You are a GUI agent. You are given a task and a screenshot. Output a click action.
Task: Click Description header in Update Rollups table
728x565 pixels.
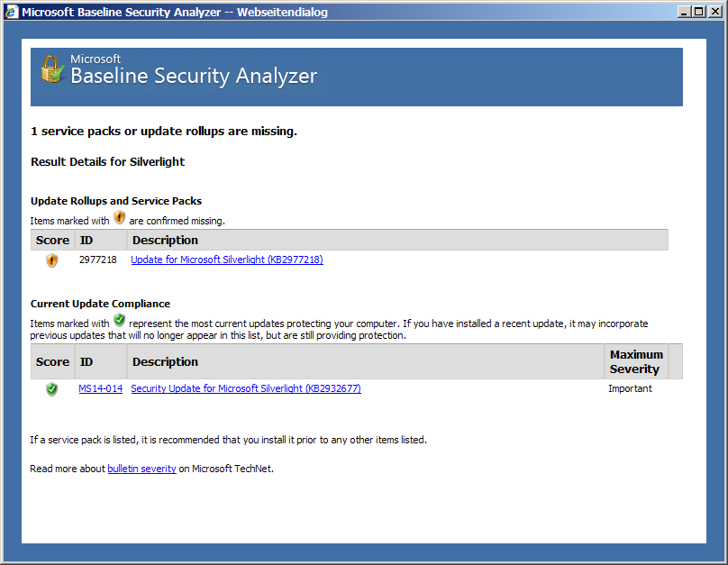(165, 241)
